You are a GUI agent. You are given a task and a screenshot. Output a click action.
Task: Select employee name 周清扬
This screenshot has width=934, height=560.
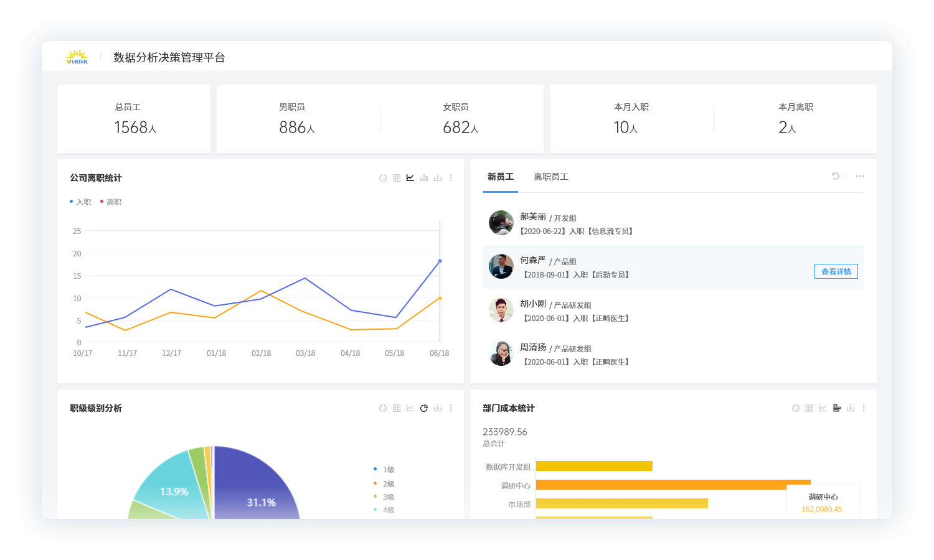533,347
